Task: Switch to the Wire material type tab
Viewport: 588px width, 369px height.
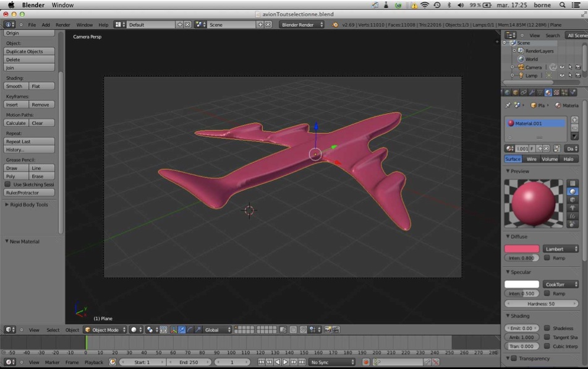Action: click(x=532, y=159)
